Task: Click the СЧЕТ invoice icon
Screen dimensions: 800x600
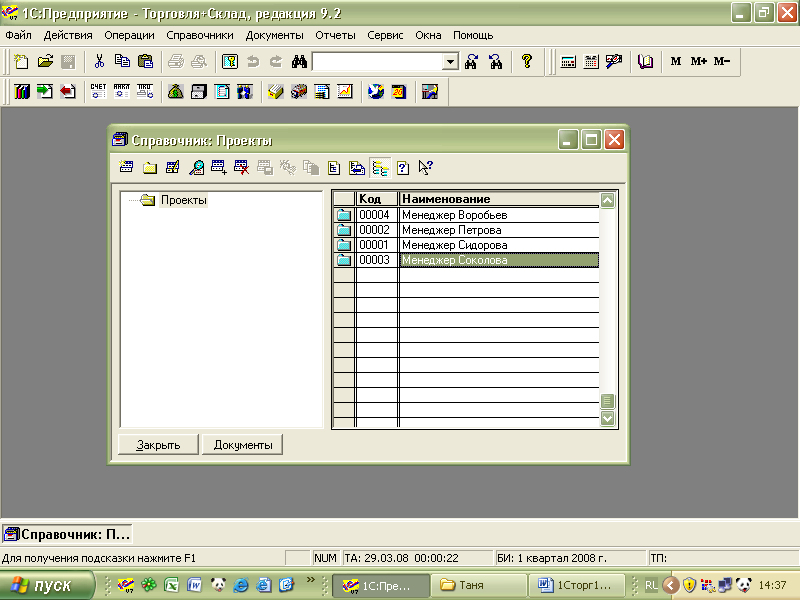Action: click(98, 92)
